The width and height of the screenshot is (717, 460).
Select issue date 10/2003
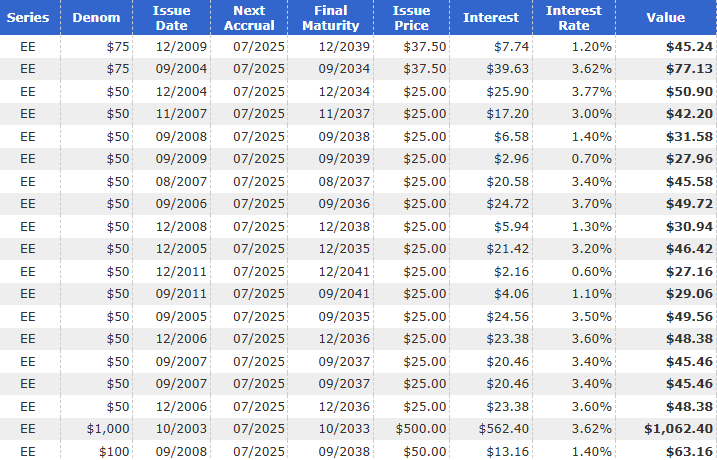pyautogui.click(x=182, y=429)
